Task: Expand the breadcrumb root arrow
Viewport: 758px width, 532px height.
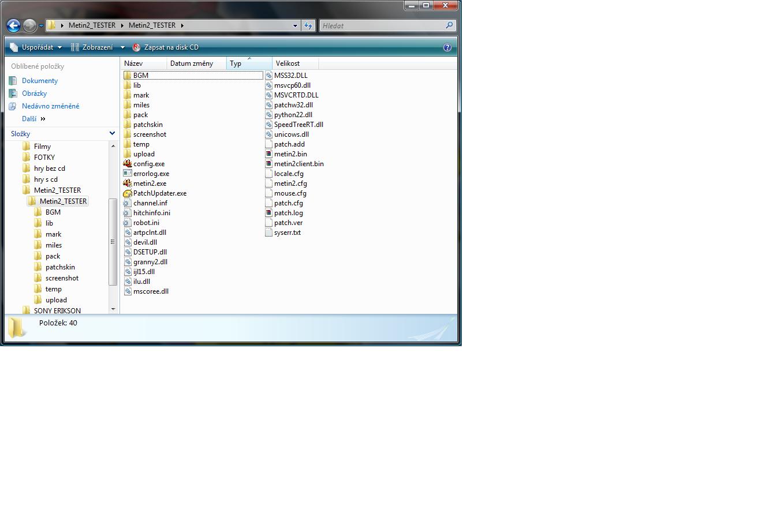Action: coord(62,25)
